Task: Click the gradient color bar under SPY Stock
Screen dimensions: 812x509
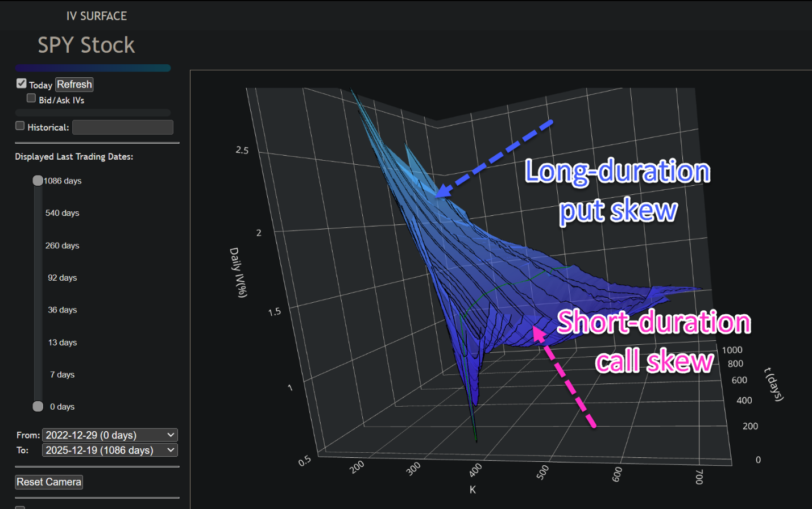Action: (x=93, y=68)
